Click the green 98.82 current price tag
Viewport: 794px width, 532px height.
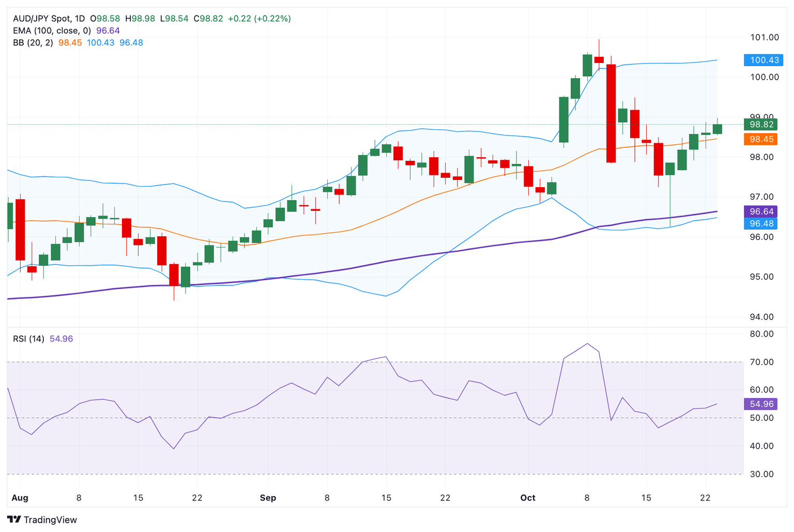tap(761, 125)
